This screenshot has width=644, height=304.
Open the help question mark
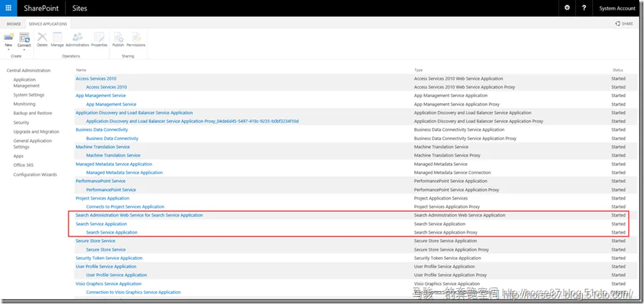[583, 8]
